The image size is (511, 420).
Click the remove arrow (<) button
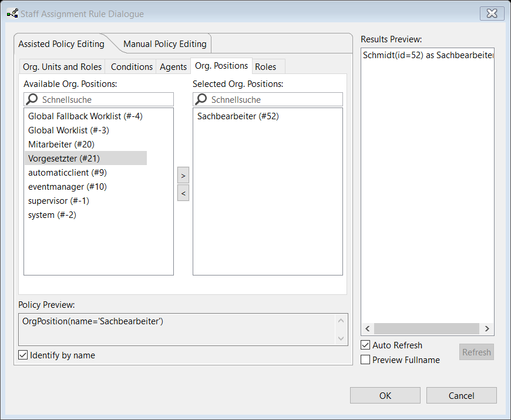tap(183, 193)
